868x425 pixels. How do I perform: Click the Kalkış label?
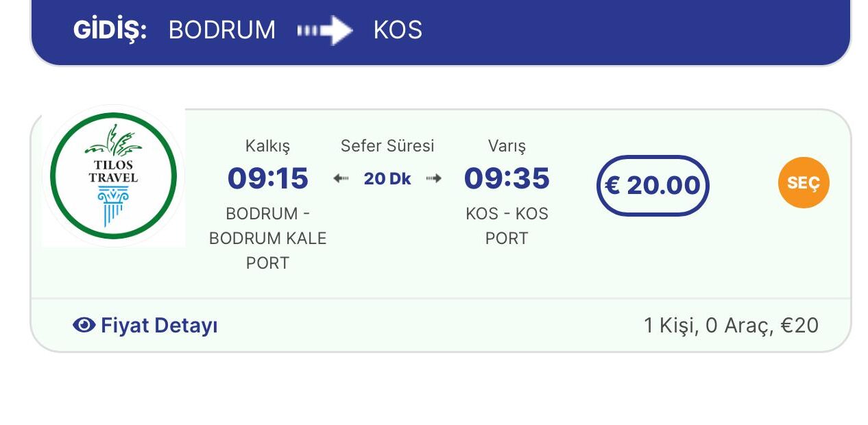(268, 146)
